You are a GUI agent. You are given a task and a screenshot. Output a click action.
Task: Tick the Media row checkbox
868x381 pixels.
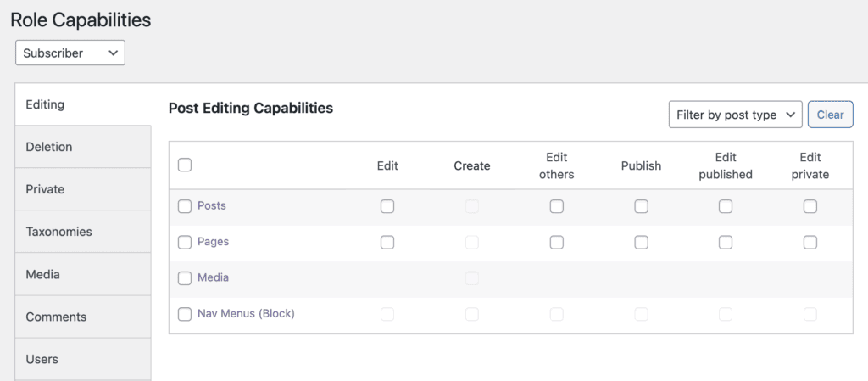tap(185, 278)
